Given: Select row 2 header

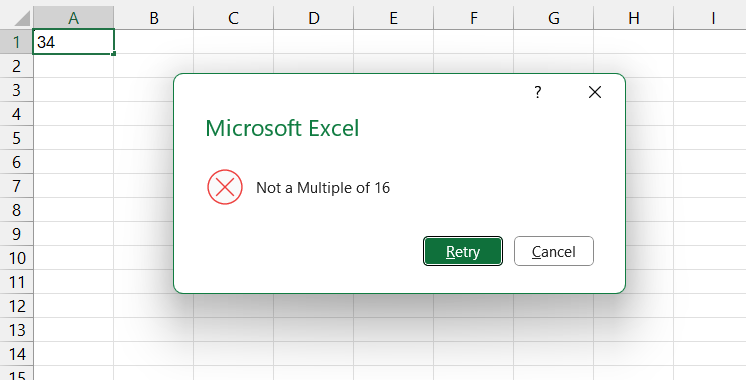Looking at the screenshot, I should pyautogui.click(x=17, y=66).
